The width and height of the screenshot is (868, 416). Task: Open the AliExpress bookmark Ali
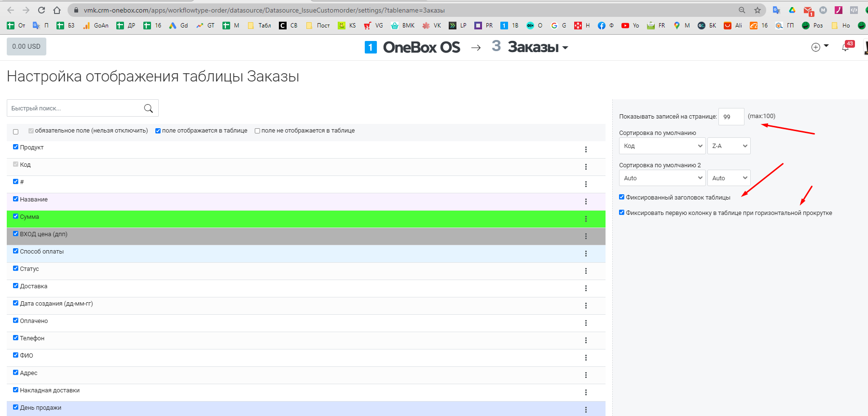point(733,26)
